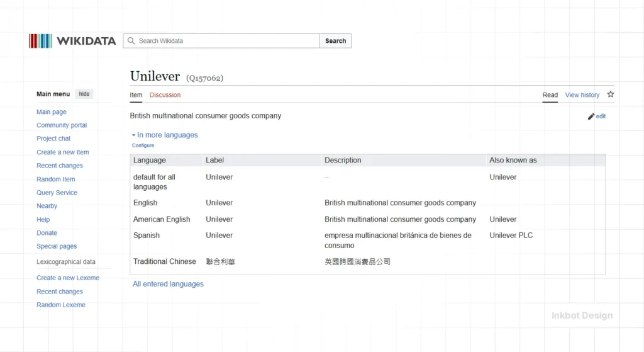The width and height of the screenshot is (644, 352).
Task: Click the magnifier icon in search box
Action: click(131, 41)
